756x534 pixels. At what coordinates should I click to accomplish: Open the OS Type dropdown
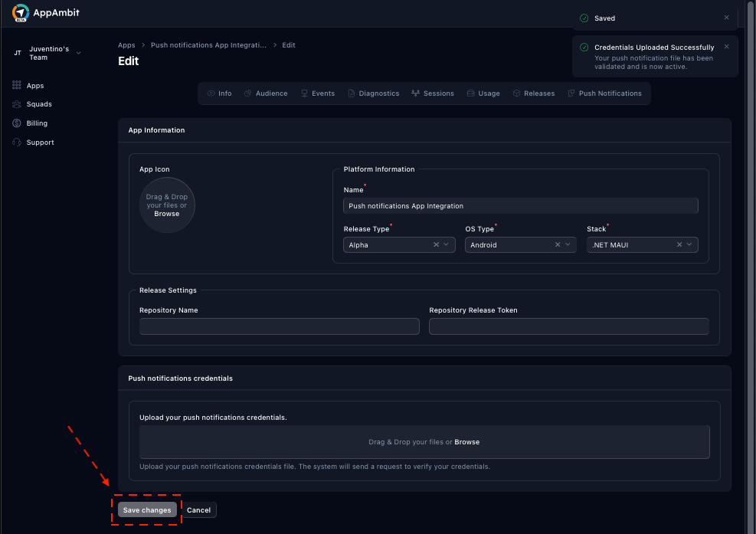[568, 244]
